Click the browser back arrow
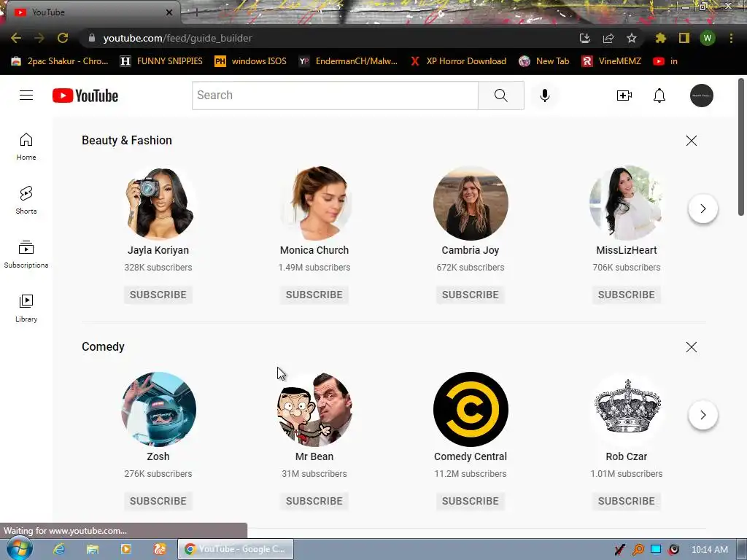The image size is (747, 560). pyautogui.click(x=16, y=38)
